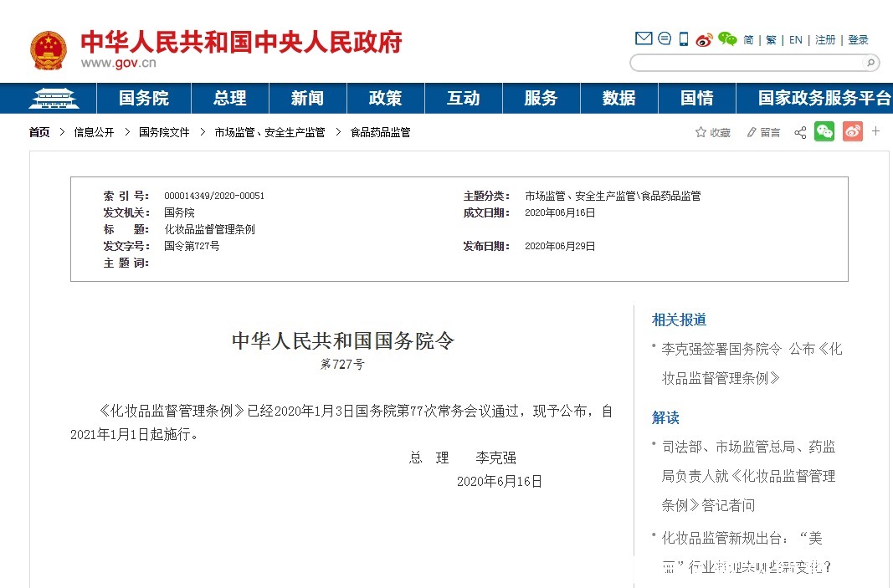Image resolution: width=893 pixels, height=588 pixels.
Task: Open the 数据 navigation menu
Action: coord(619,99)
